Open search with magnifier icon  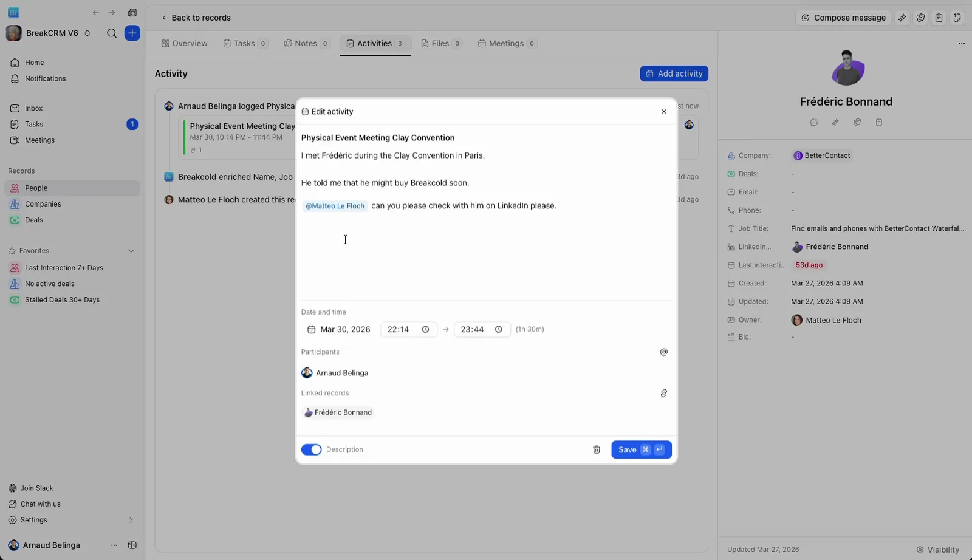(x=112, y=33)
